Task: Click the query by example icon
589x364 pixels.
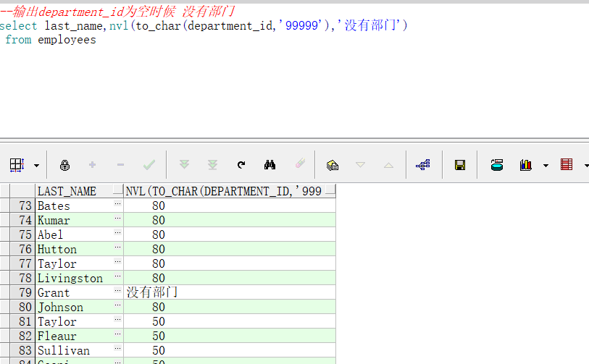Action: [x=333, y=165]
